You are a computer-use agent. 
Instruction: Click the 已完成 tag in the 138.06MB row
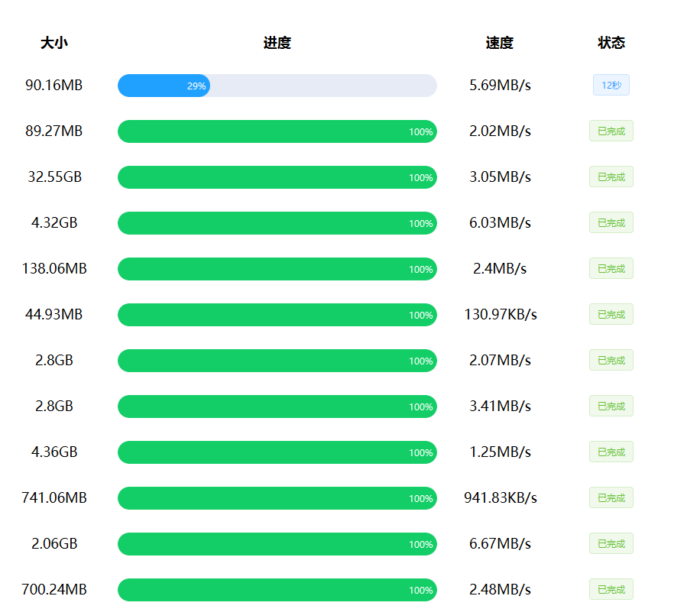(x=611, y=268)
